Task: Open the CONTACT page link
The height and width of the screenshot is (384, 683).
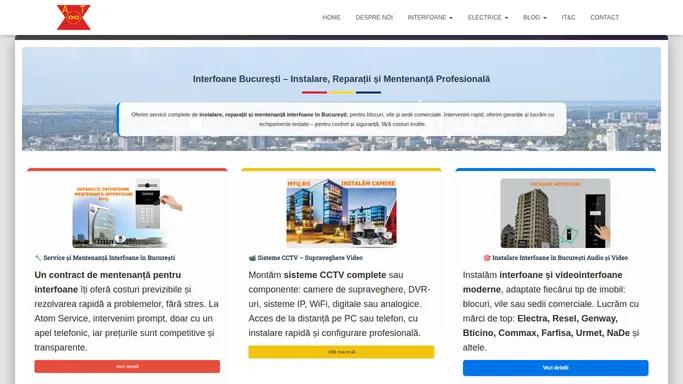Action: (x=605, y=17)
